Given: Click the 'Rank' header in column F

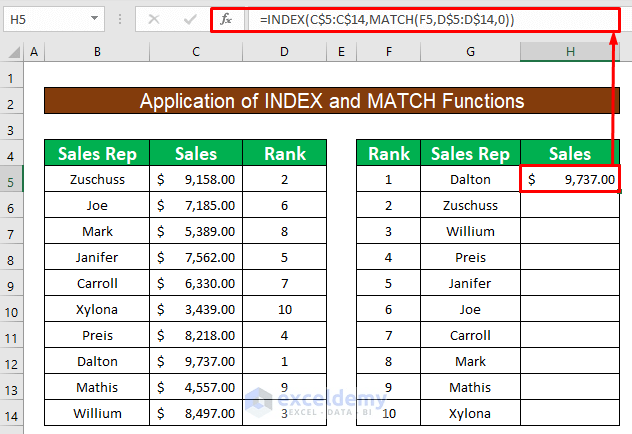Looking at the screenshot, I should [389, 153].
